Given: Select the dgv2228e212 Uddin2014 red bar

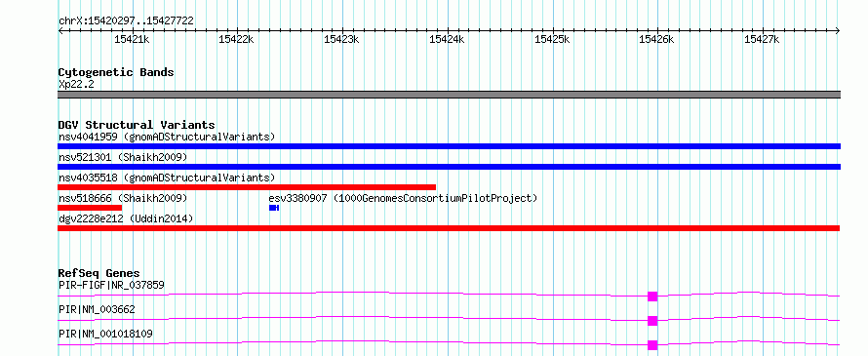Looking at the screenshot, I should [449, 228].
